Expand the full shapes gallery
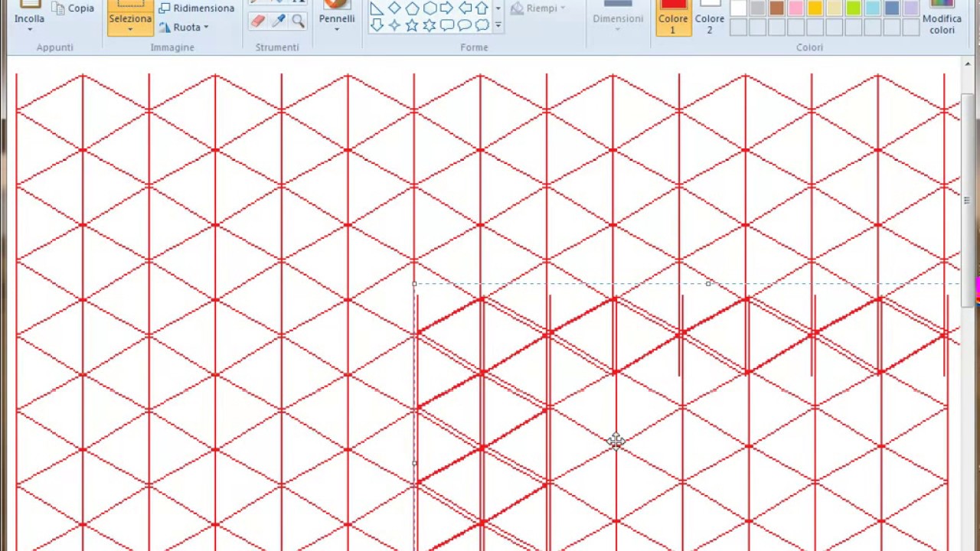 point(498,25)
